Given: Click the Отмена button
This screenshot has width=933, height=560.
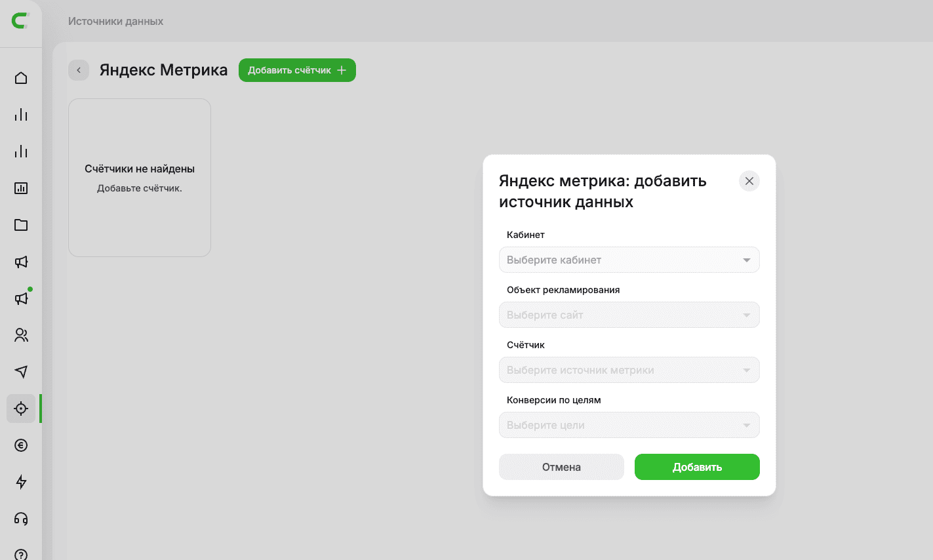Looking at the screenshot, I should click(x=561, y=467).
